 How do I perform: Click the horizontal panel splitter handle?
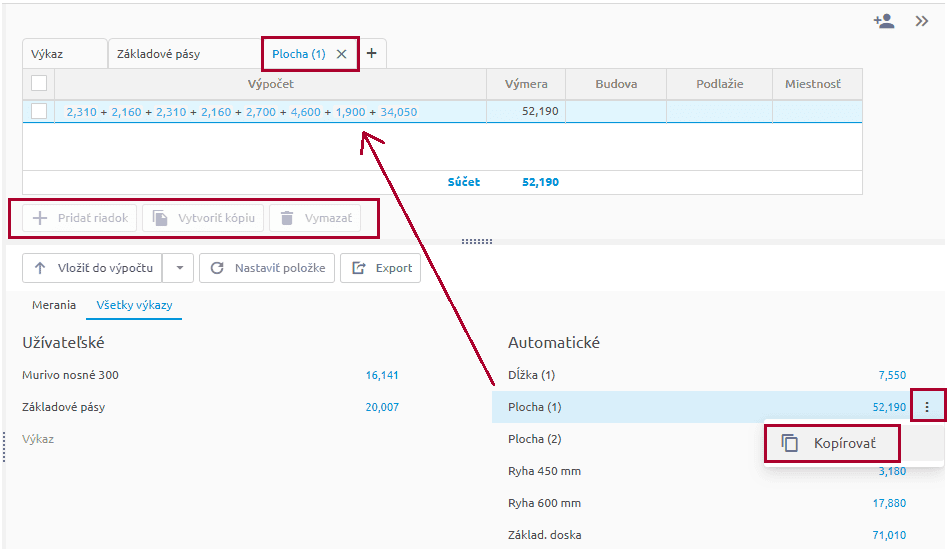tap(476, 241)
